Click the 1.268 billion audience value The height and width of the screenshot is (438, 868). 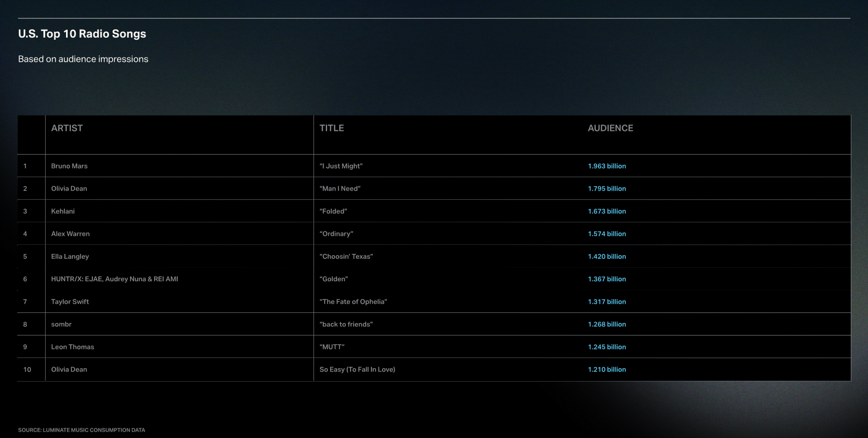click(x=607, y=324)
